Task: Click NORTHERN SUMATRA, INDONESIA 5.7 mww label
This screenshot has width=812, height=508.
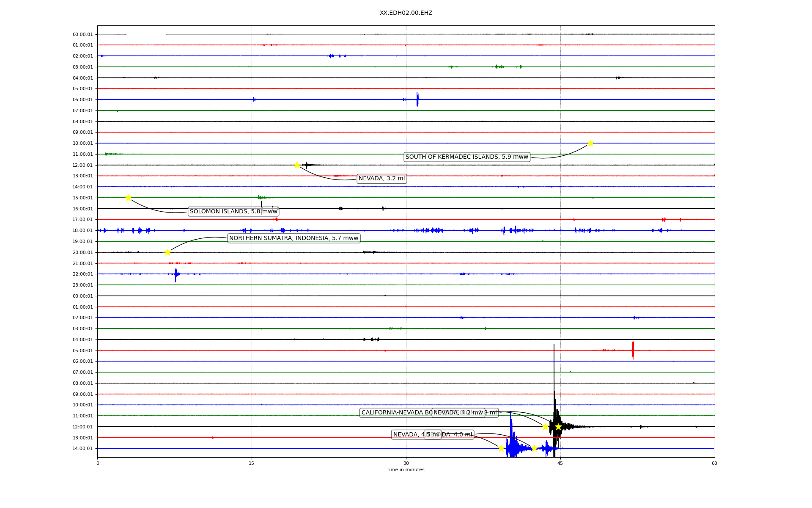Action: pos(294,238)
